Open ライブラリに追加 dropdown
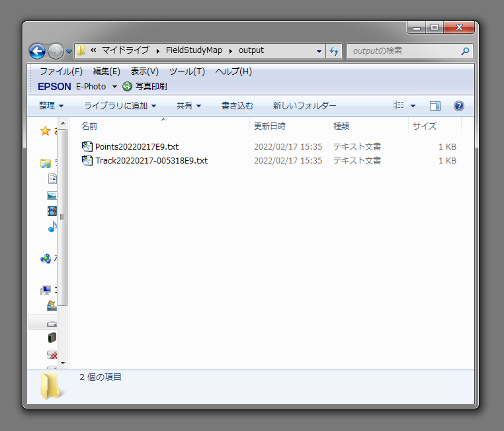This screenshot has width=504, height=431. (x=120, y=105)
